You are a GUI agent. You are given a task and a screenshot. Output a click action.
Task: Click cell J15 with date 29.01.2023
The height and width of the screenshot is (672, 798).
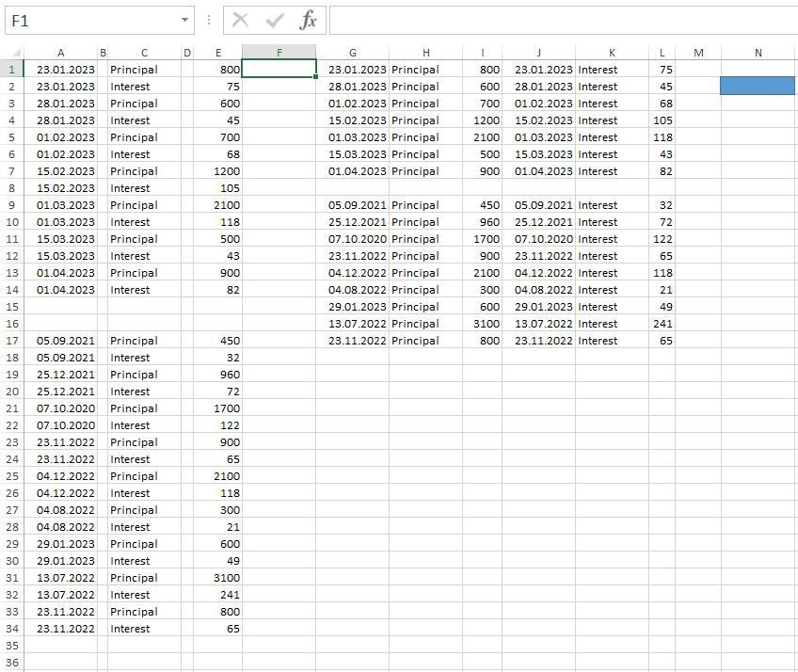(539, 307)
